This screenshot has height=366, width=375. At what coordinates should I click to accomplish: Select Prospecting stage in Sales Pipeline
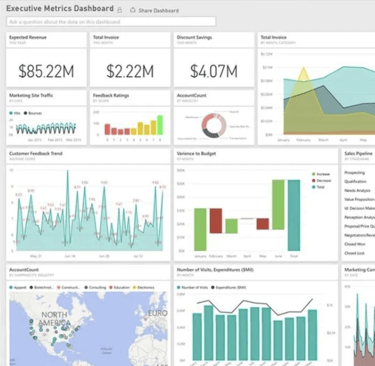[355, 172]
